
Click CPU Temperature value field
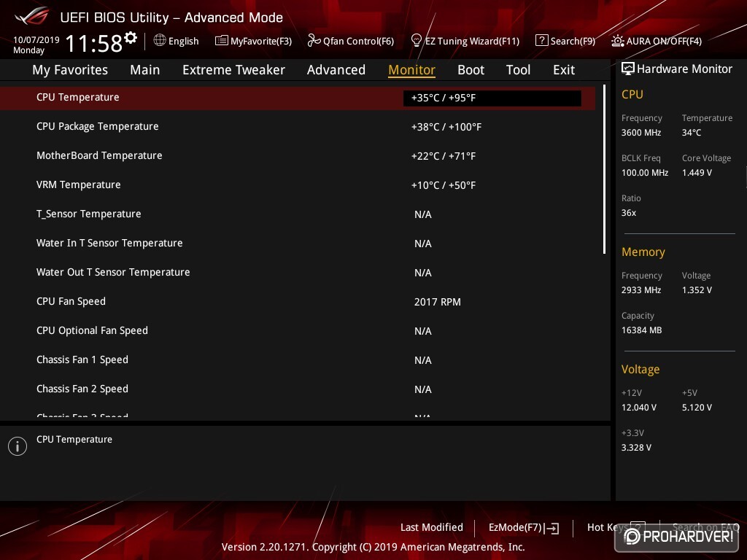click(492, 98)
